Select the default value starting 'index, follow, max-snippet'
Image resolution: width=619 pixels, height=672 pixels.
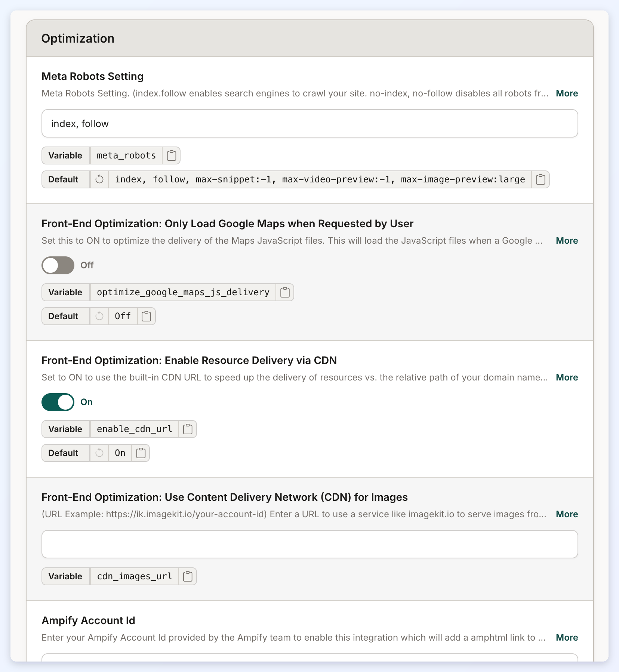(x=320, y=179)
